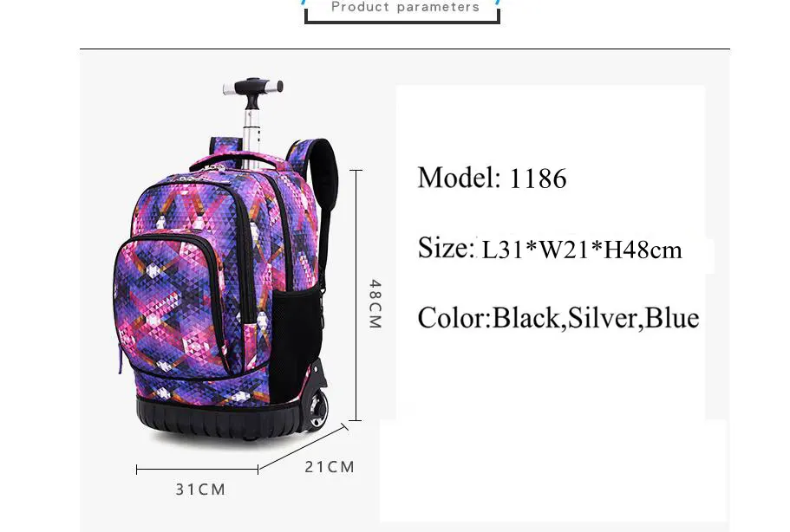Click the 31CM length dimension label
The height and width of the screenshot is (532, 790).
(200, 490)
